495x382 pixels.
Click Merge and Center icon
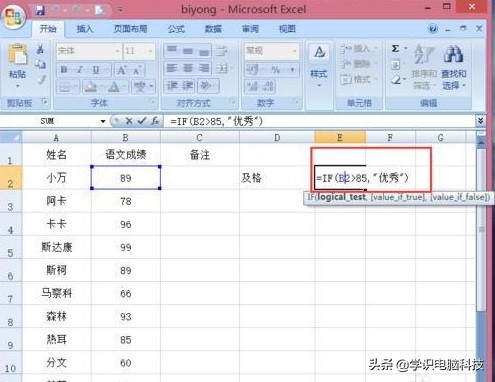(x=222, y=69)
